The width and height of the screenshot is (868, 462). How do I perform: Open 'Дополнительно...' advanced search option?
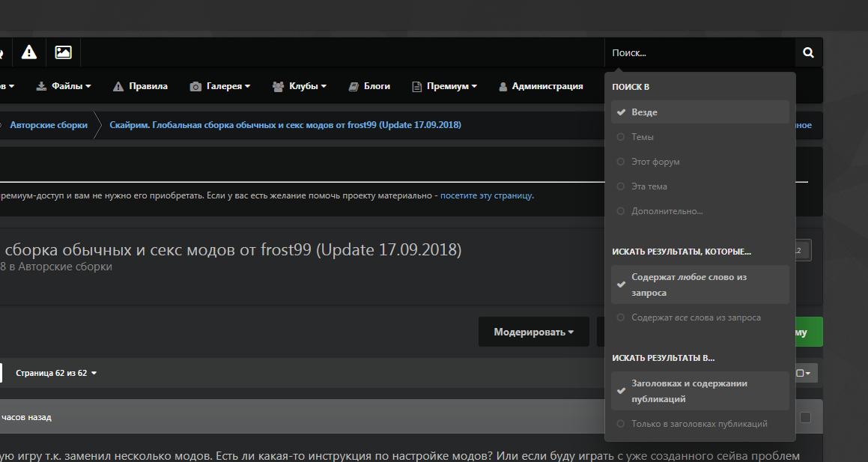[667, 211]
